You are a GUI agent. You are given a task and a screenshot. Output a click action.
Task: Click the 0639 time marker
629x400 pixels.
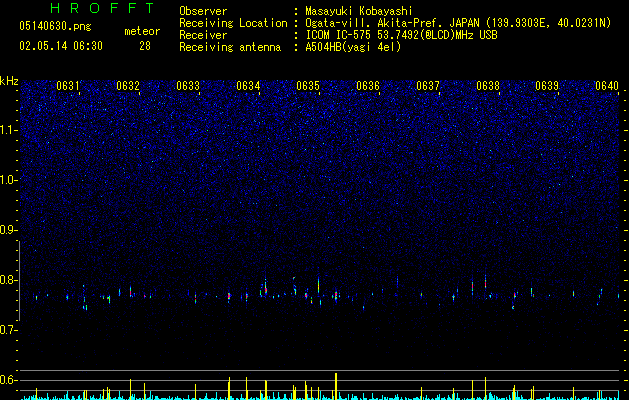(547, 86)
